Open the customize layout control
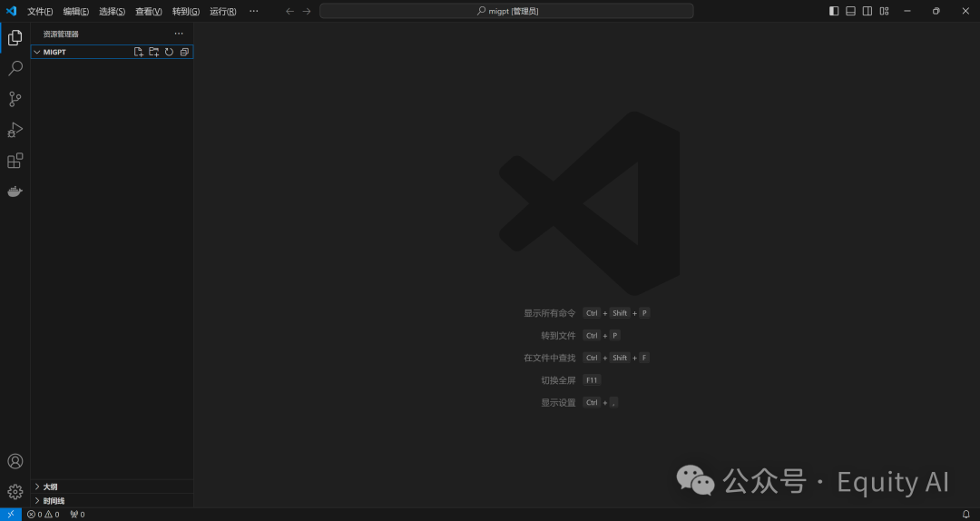Viewport: 980px width, 521px height. (885, 11)
